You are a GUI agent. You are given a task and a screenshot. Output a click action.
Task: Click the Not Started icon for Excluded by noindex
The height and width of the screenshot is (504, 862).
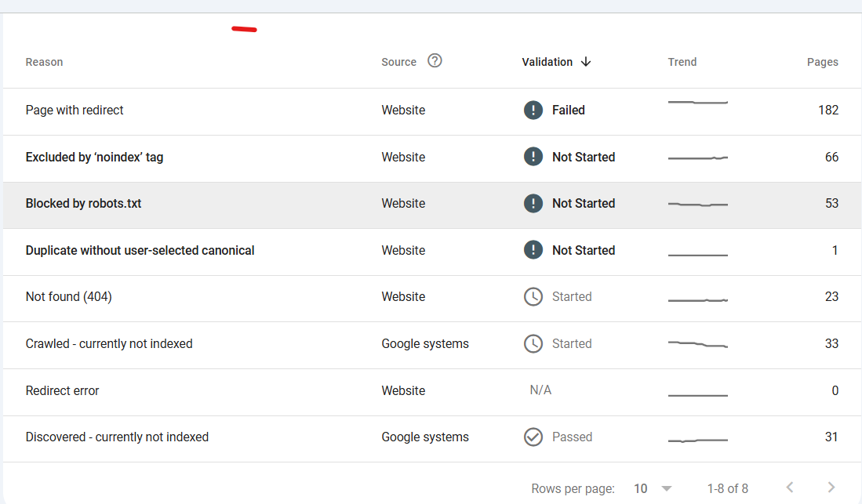click(x=533, y=157)
